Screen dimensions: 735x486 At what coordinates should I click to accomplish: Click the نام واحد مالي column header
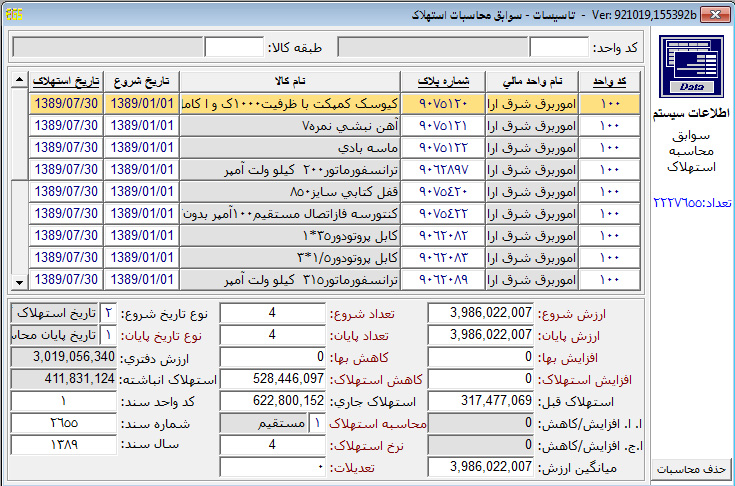[x=532, y=82]
